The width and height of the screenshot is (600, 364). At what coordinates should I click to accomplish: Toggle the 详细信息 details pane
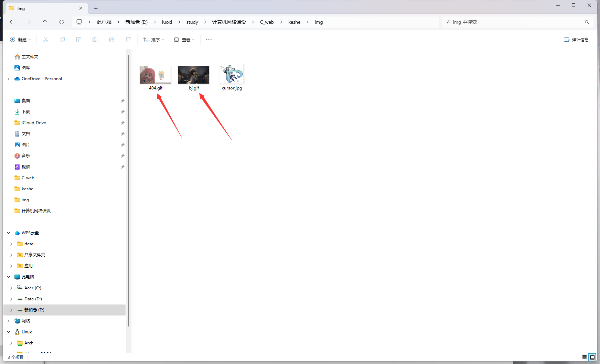coord(576,40)
